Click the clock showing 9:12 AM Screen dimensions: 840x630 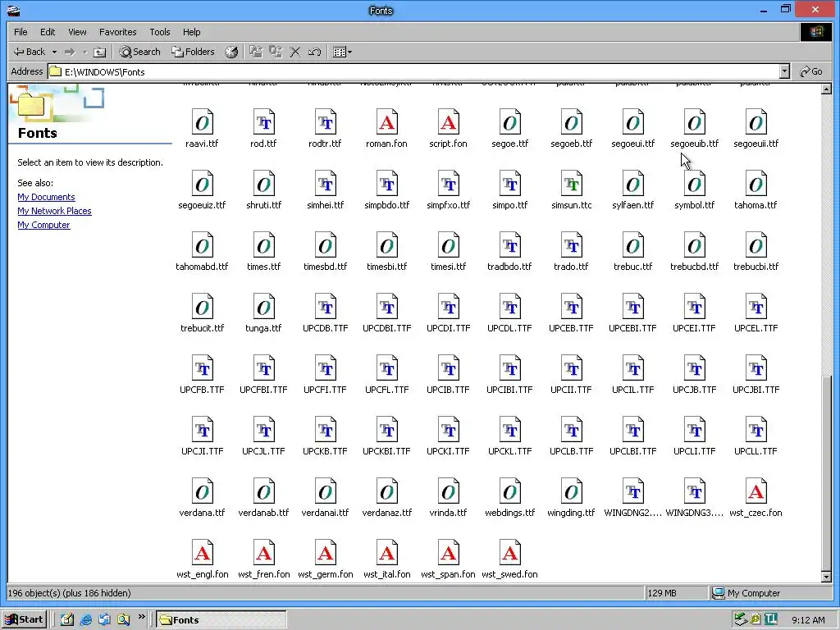point(808,620)
